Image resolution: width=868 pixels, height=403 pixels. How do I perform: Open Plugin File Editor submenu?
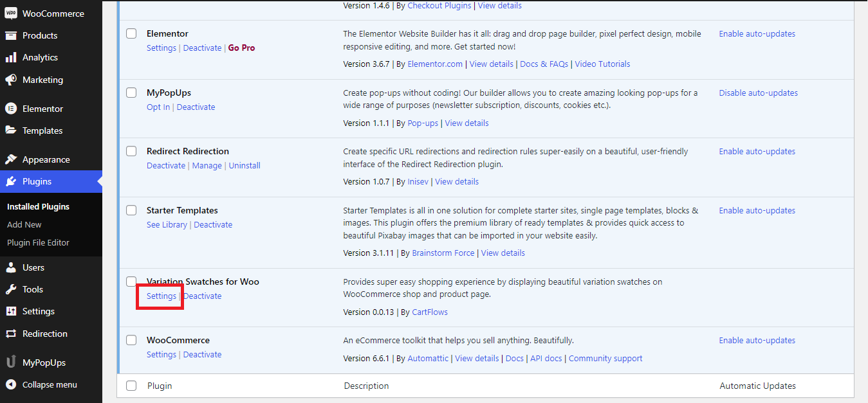click(38, 242)
